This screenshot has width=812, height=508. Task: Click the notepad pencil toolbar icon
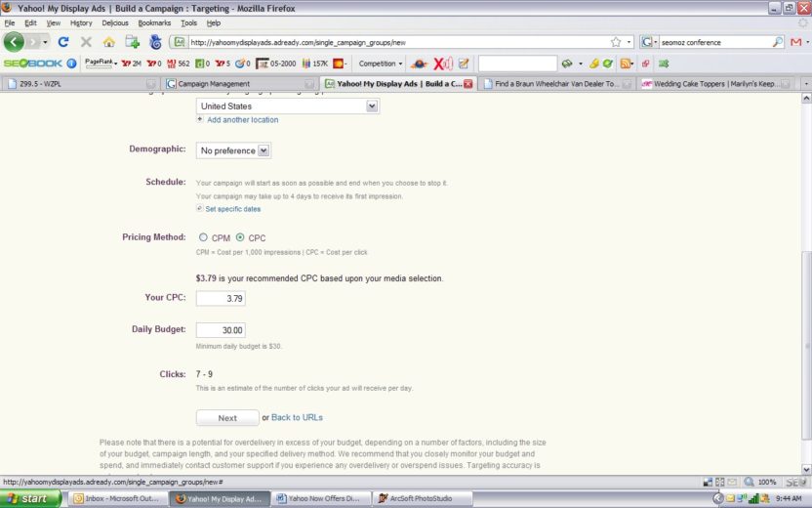pyautogui.click(x=464, y=63)
